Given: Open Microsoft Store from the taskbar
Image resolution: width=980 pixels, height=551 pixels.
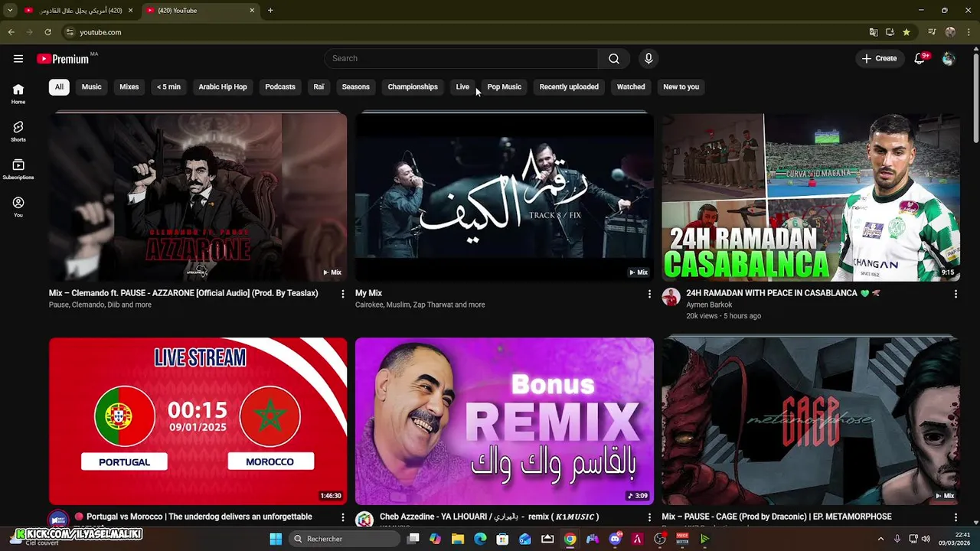Looking at the screenshot, I should click(502, 539).
